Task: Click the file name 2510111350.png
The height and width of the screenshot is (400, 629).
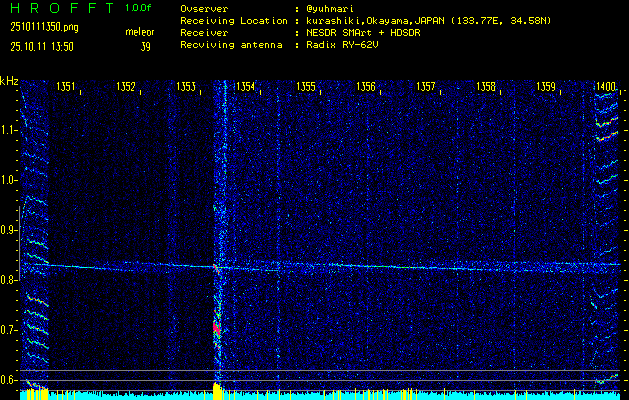Action: click(x=45, y=27)
